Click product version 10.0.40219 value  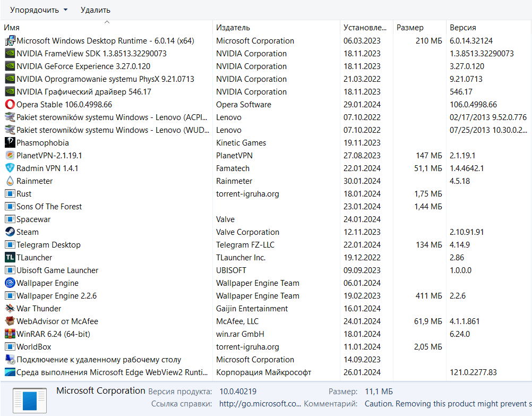pyautogui.click(x=238, y=391)
